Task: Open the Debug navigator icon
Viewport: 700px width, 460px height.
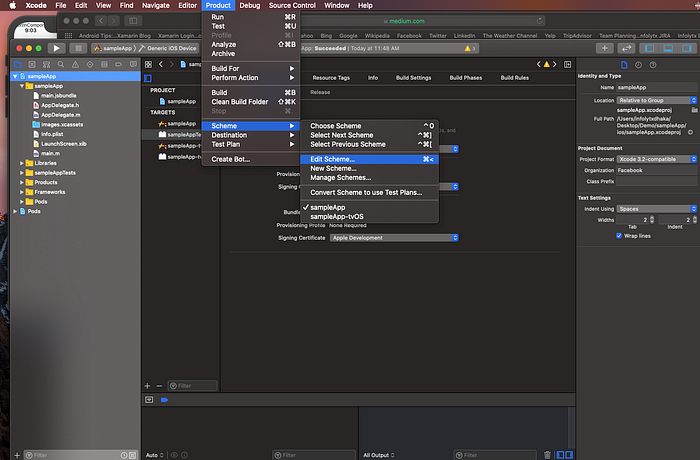Action: click(104, 64)
